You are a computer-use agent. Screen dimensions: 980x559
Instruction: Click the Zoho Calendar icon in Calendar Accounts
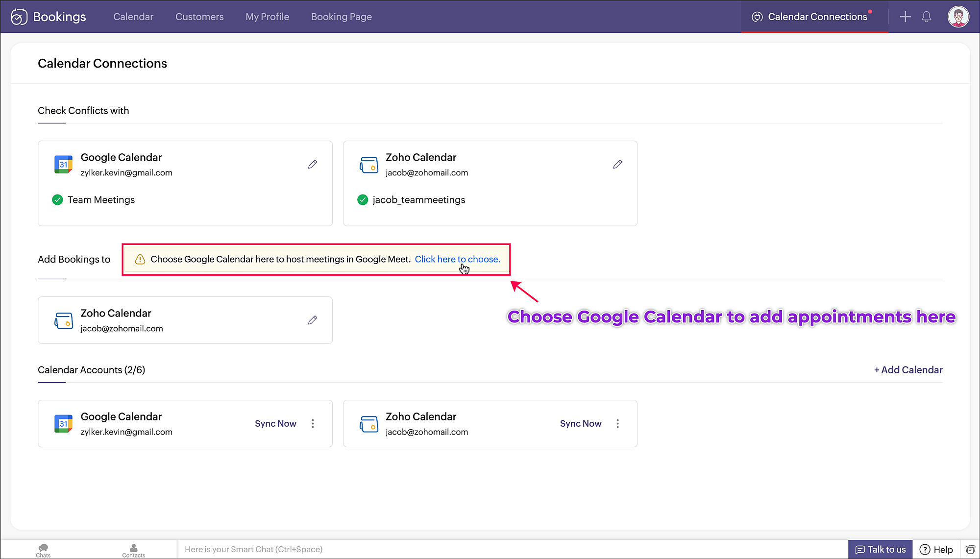coord(369,424)
